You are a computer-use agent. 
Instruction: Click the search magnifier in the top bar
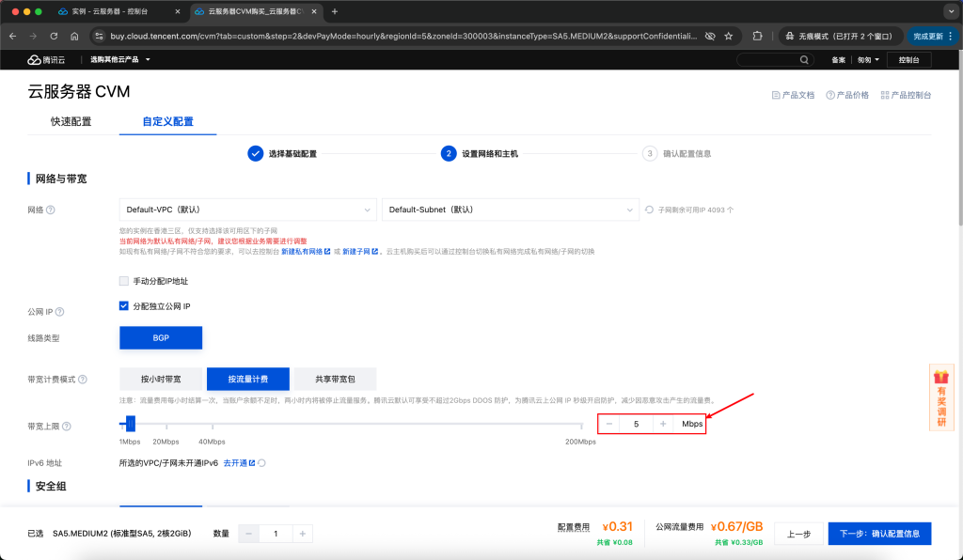coord(804,58)
